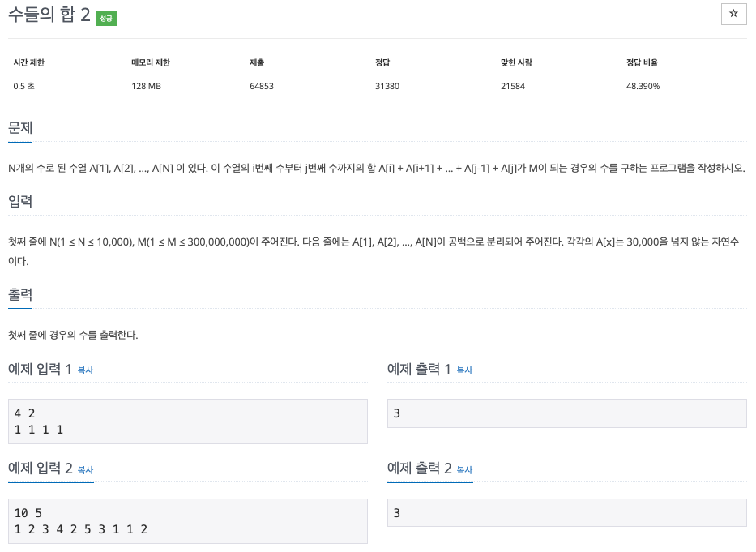Screen dimensions: 756x552
Task: Click the green 성공 status badge
Action: tap(106, 18)
